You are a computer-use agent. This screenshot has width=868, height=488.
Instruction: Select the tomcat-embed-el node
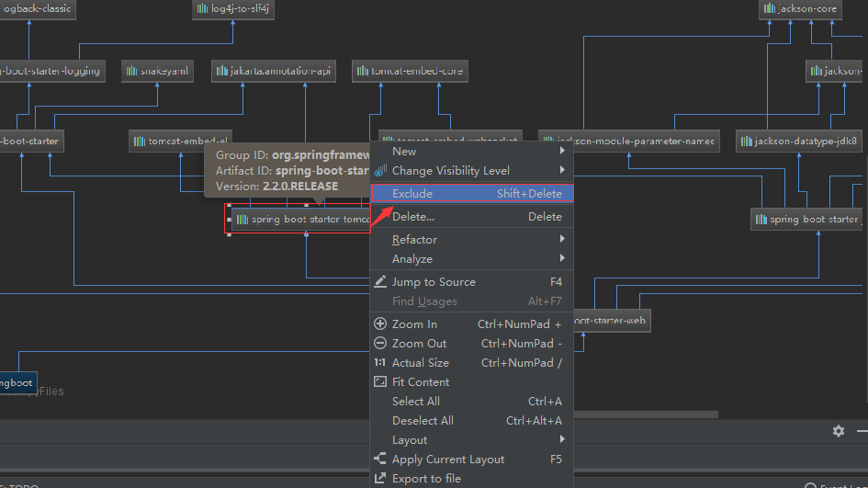180,142
